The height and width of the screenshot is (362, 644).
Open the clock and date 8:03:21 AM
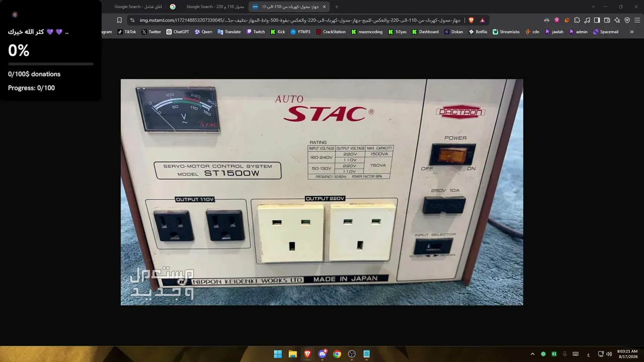pos(627,354)
